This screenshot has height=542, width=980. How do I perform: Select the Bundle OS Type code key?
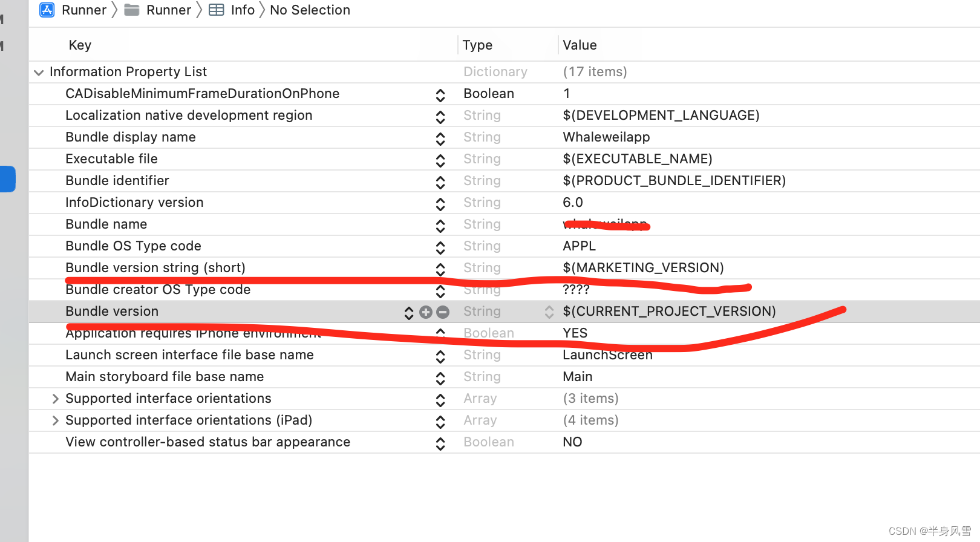pos(133,246)
